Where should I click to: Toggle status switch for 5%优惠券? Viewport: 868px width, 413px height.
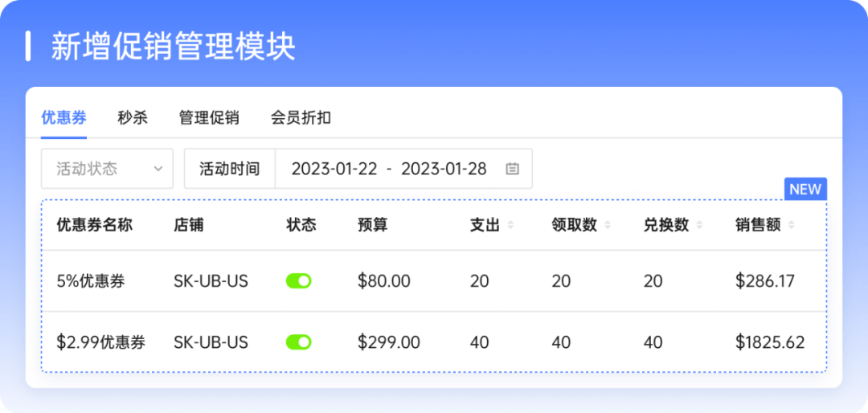[x=298, y=281]
